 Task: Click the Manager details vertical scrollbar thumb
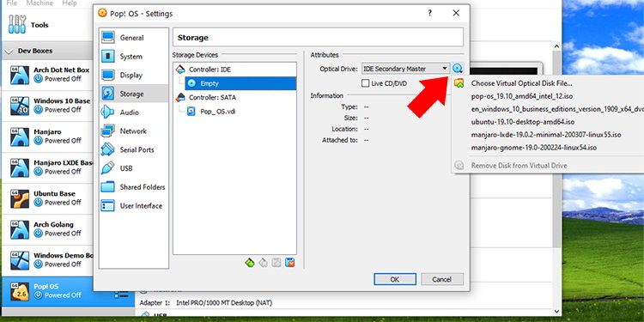[x=556, y=150]
